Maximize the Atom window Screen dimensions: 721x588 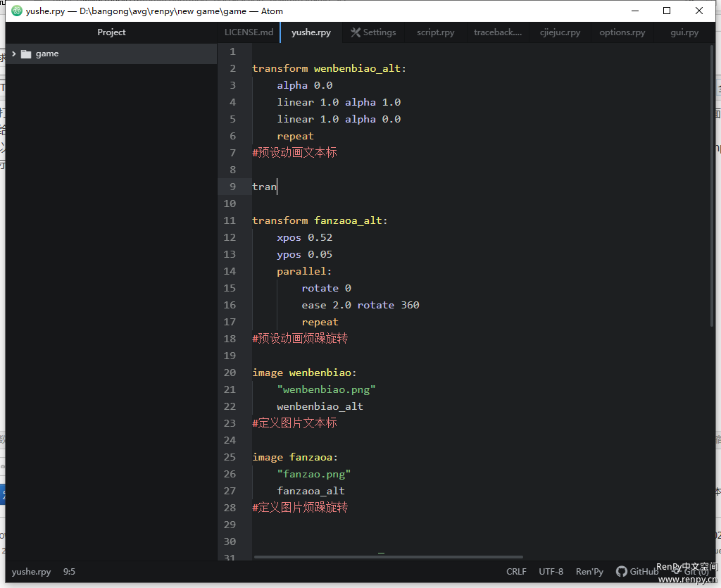(x=667, y=11)
